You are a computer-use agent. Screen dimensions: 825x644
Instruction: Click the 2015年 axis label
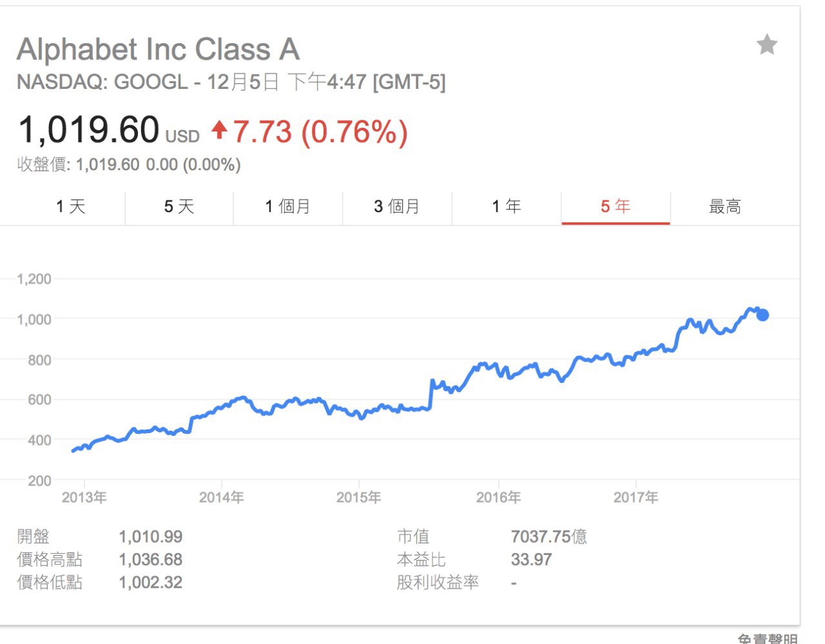click(358, 498)
